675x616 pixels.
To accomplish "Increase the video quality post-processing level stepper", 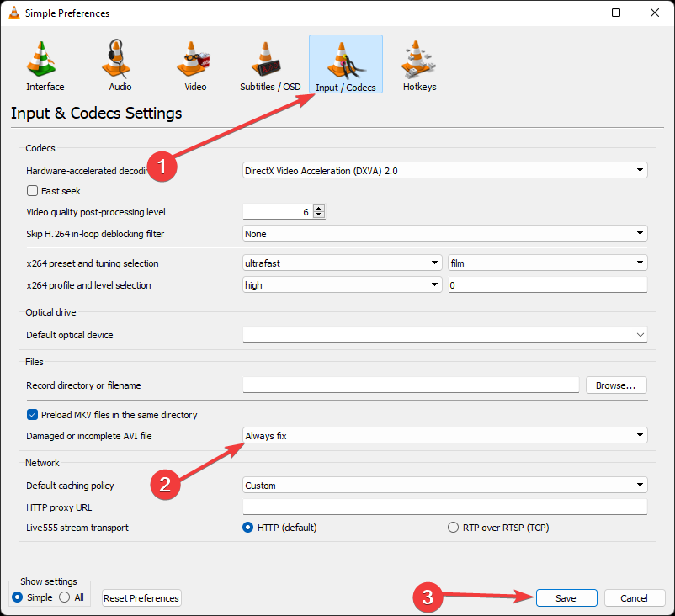I will tap(318, 209).
